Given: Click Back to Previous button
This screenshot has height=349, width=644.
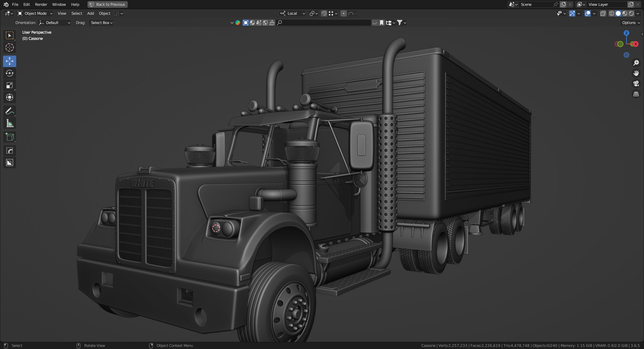Looking at the screenshot, I should [x=108, y=4].
